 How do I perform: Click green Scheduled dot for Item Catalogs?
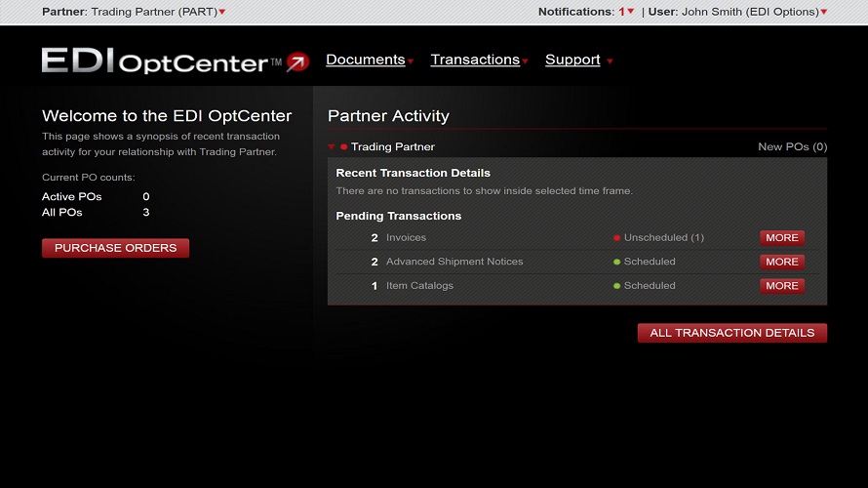coord(616,286)
